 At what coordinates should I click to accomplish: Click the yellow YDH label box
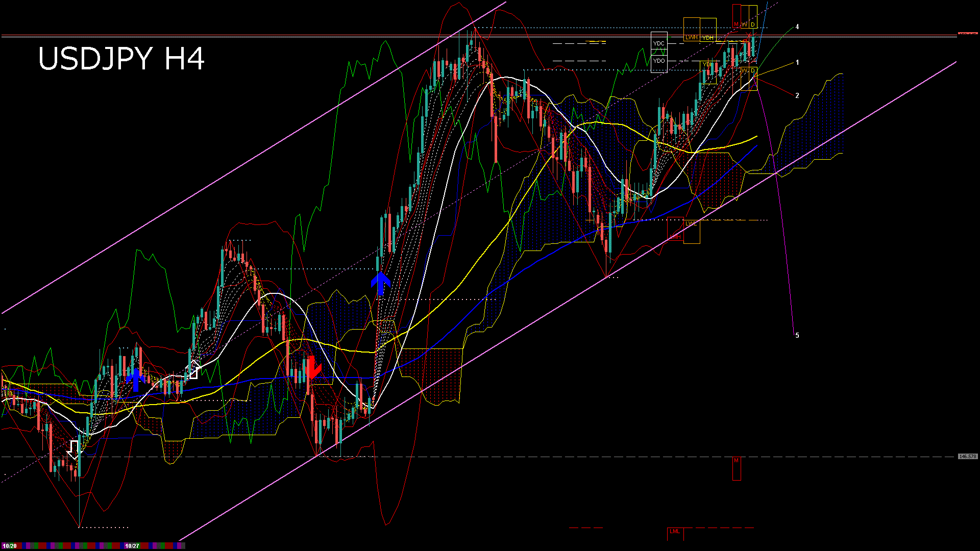tap(708, 38)
